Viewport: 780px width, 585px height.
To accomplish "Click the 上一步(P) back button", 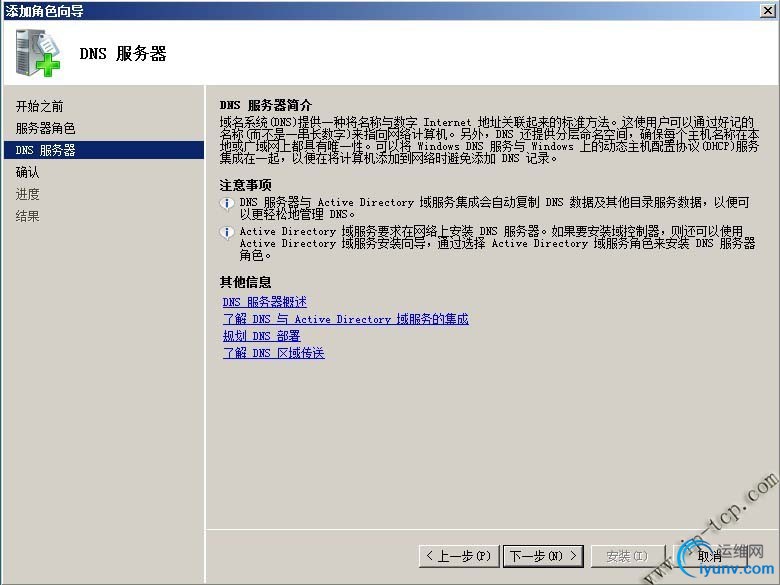I will [459, 556].
